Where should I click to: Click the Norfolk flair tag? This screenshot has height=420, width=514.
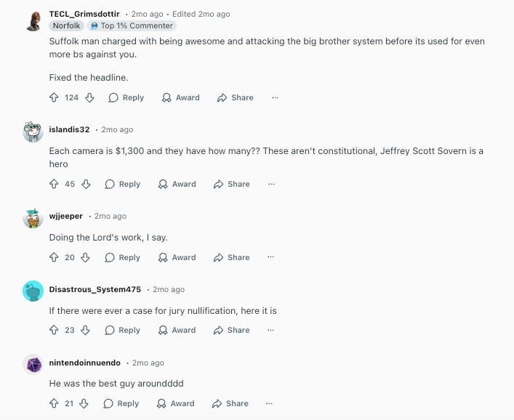pyautogui.click(x=66, y=25)
